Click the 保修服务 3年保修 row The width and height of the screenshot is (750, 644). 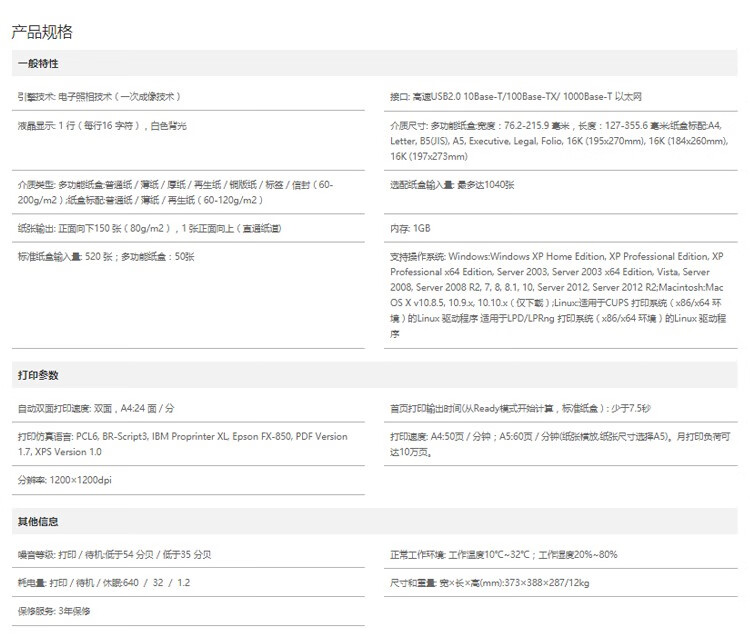(54, 610)
